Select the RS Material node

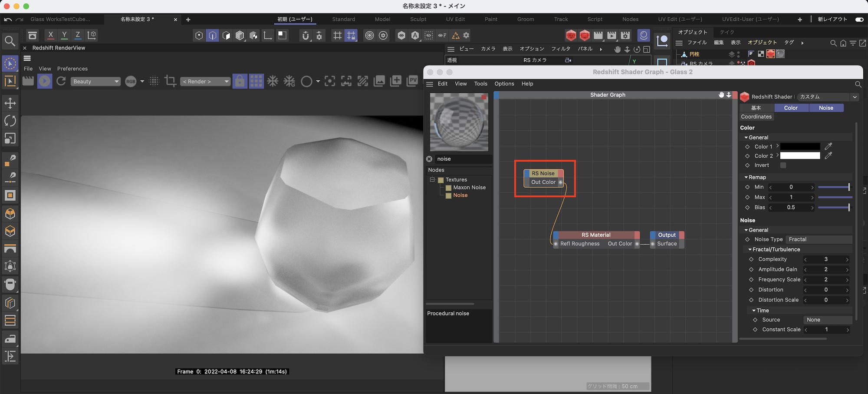(x=596, y=235)
